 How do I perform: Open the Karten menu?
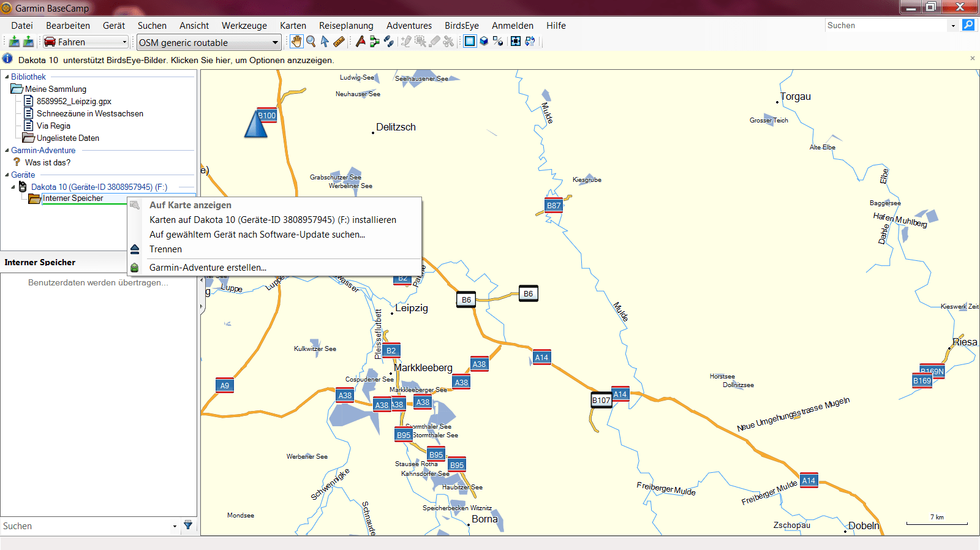(293, 26)
